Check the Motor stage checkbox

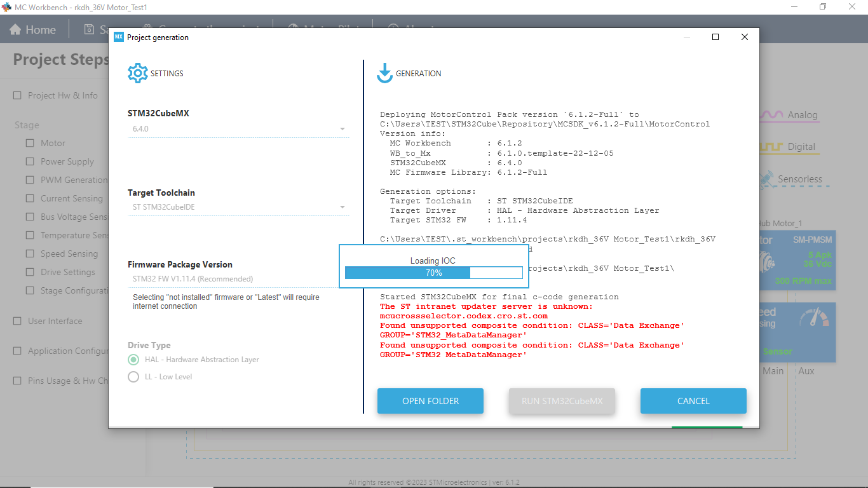(x=28, y=143)
